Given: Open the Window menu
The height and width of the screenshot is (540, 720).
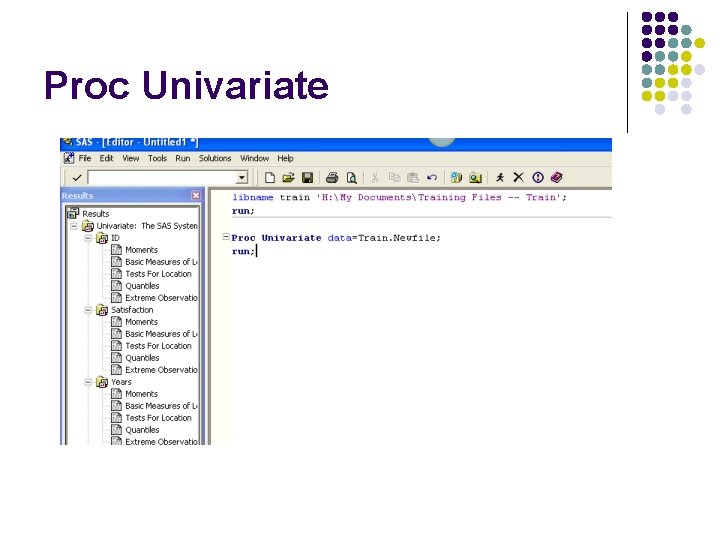Looking at the screenshot, I should coord(254,158).
